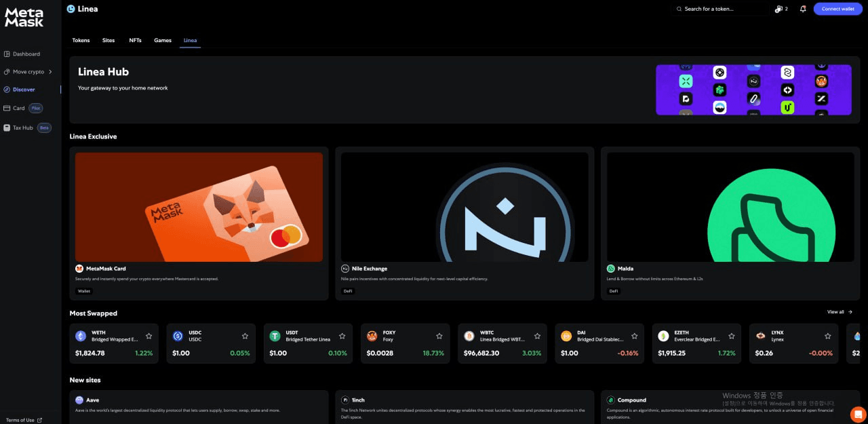Click the DeFi tag under Nile Exchange
The width and height of the screenshot is (868, 424).
(x=348, y=291)
